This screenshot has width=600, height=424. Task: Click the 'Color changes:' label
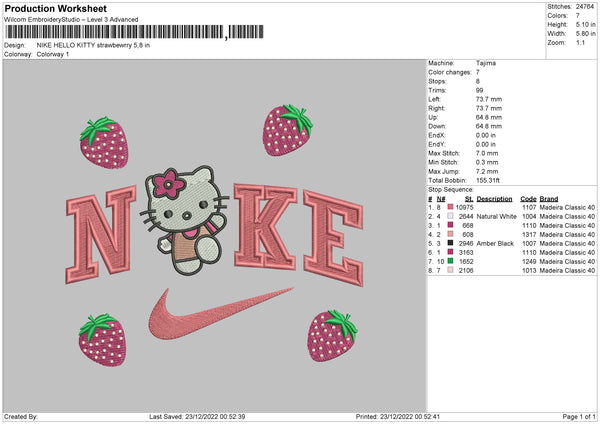point(450,72)
